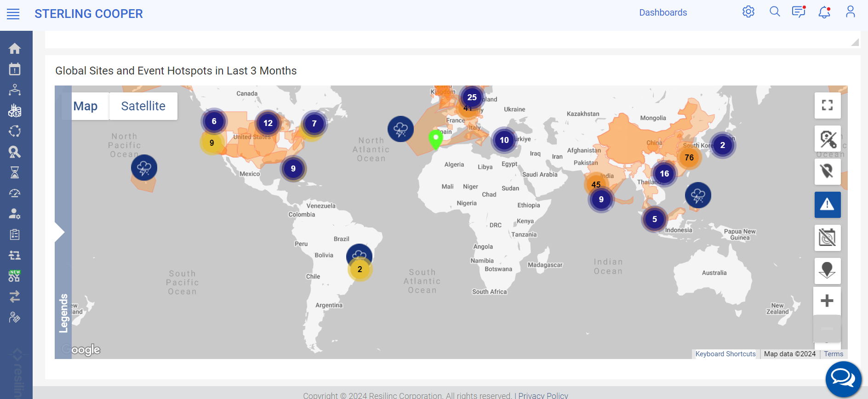Image resolution: width=868 pixels, height=399 pixels.
Task: Open the map Terms link
Action: [x=834, y=354]
